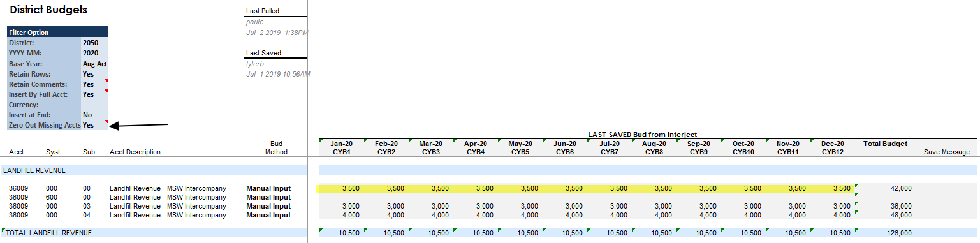Viewport: 980px width, 243px height.
Task: Click the Acct Description column header
Action: pyautogui.click(x=135, y=152)
